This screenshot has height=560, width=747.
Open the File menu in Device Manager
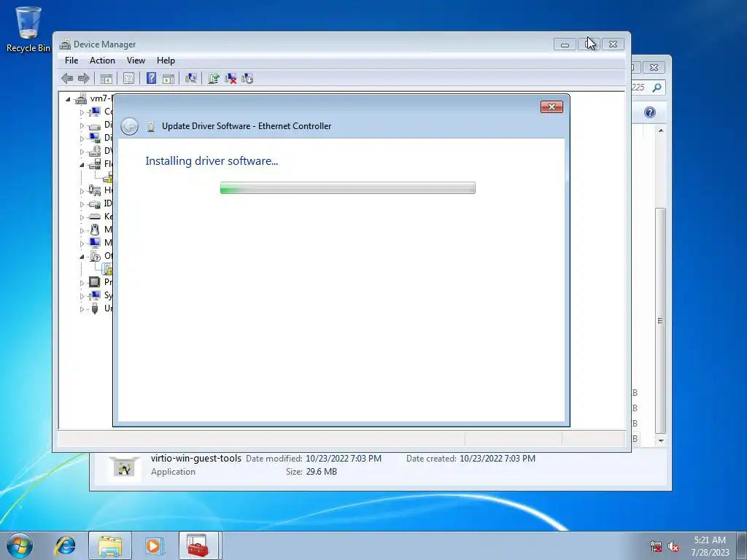click(x=71, y=61)
